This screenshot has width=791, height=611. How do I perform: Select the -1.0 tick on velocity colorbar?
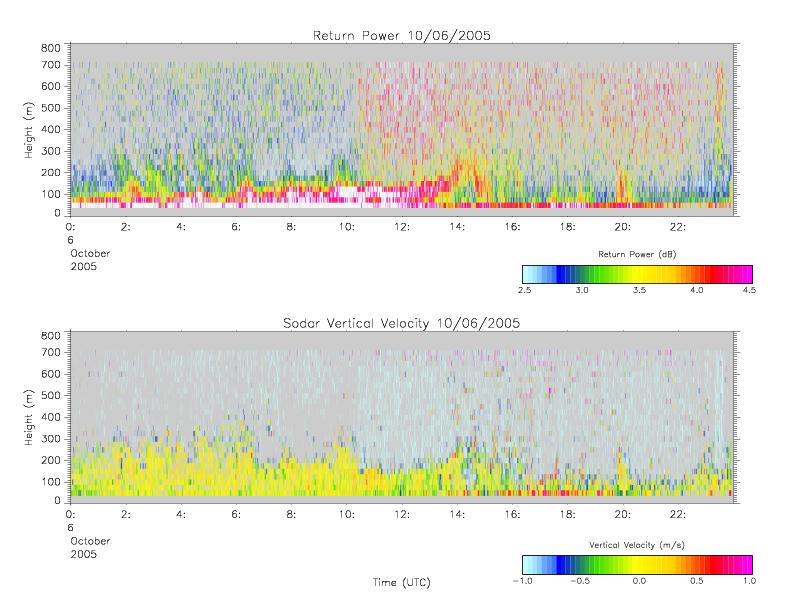[523, 581]
